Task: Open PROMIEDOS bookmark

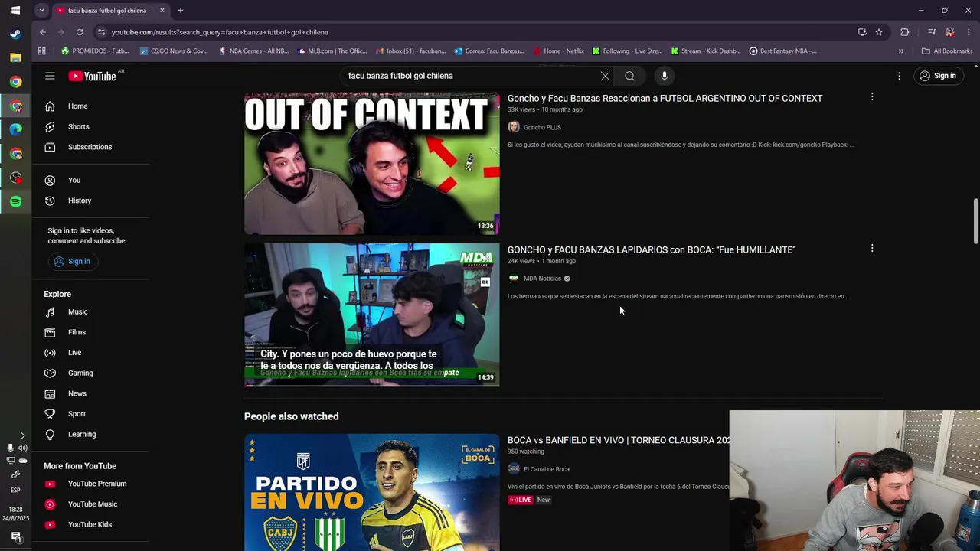Action: pos(96,51)
